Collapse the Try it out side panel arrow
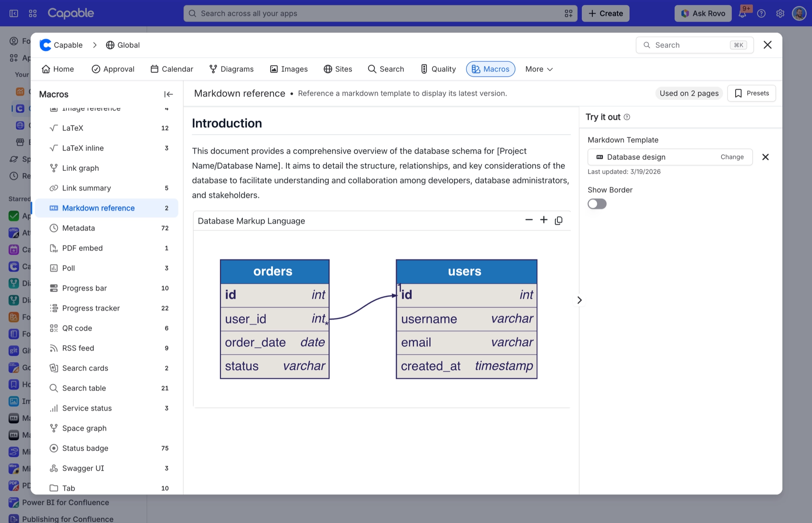The width and height of the screenshot is (812, 523). point(579,300)
